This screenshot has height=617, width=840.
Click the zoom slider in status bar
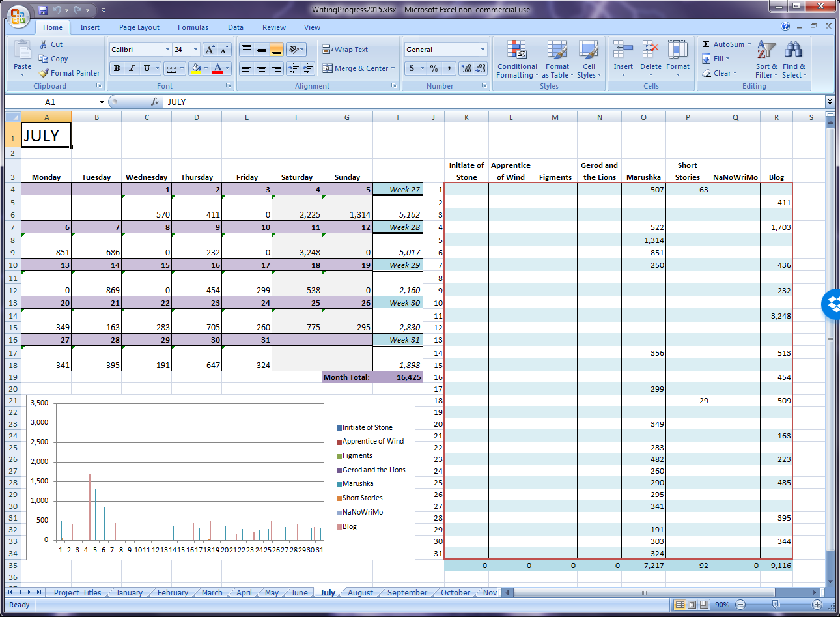[775, 605]
